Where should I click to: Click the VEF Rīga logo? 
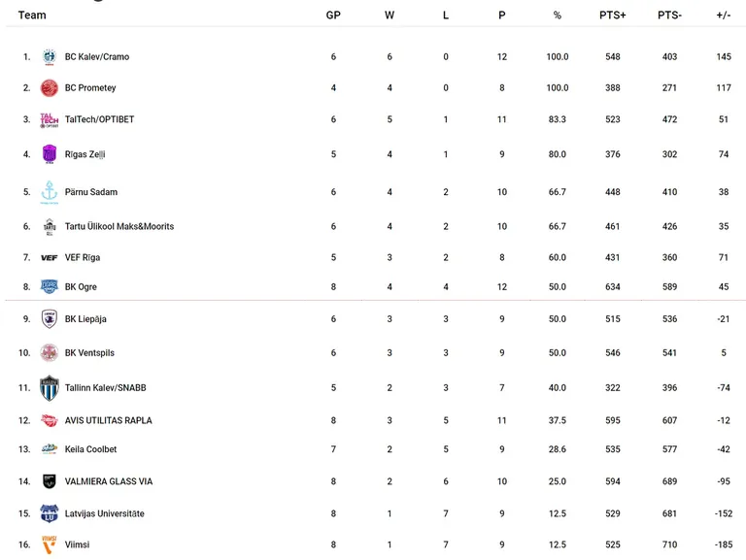[49, 257]
